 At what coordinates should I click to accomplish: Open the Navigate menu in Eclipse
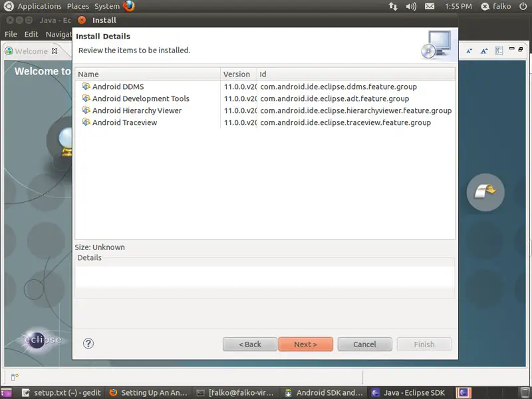point(59,34)
